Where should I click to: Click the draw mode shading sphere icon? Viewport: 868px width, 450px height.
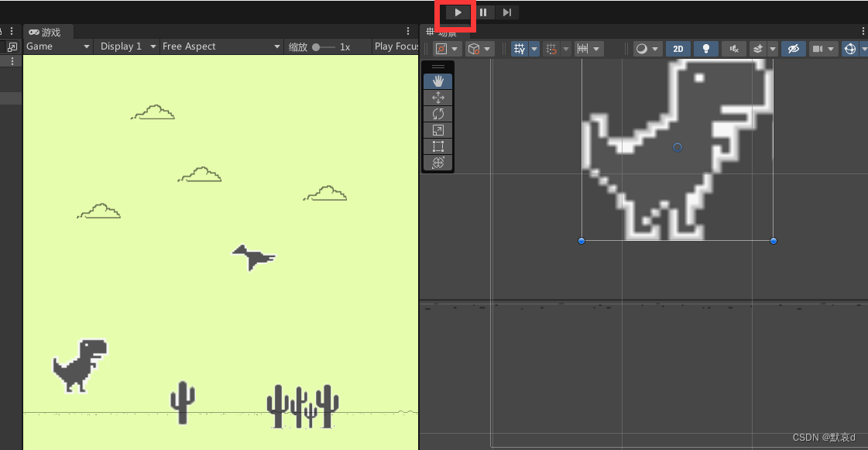[x=641, y=49]
